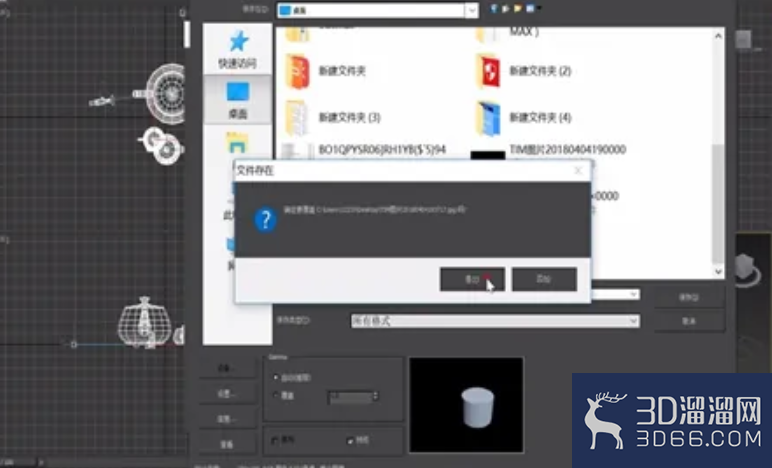Go up one folder level icon
772x468 pixels.
(506, 8)
